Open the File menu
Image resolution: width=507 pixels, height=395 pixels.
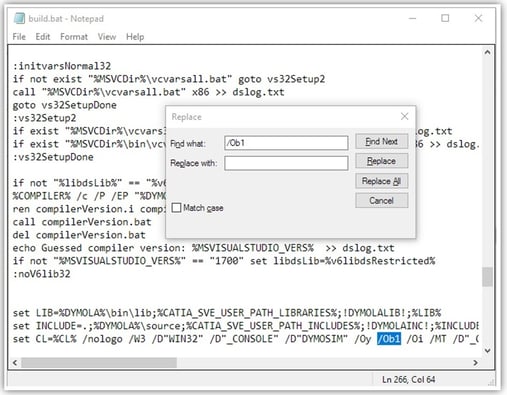tap(19, 37)
